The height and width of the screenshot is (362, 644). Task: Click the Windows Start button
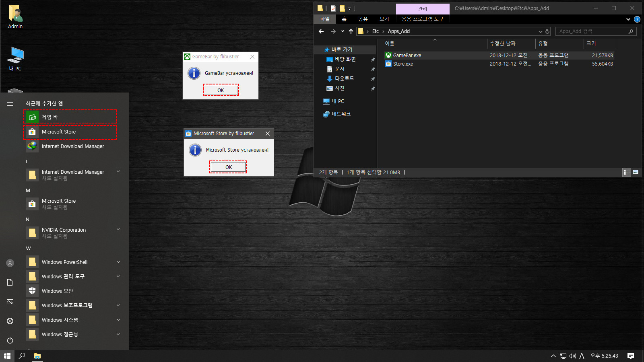7,356
